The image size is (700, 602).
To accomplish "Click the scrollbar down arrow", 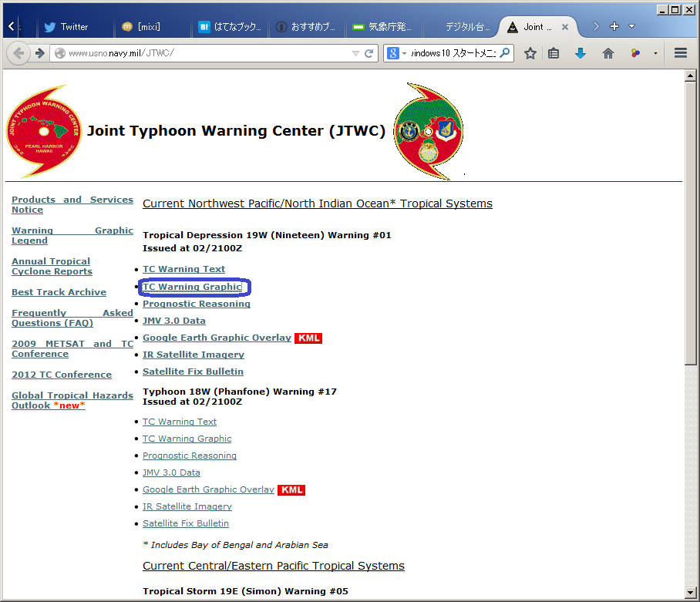I will click(690, 593).
